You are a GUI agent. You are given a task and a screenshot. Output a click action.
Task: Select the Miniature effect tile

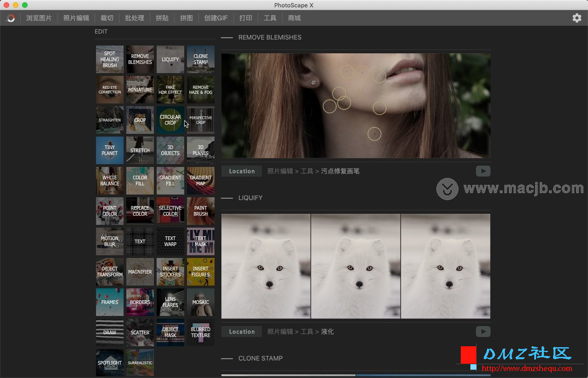[x=140, y=90]
